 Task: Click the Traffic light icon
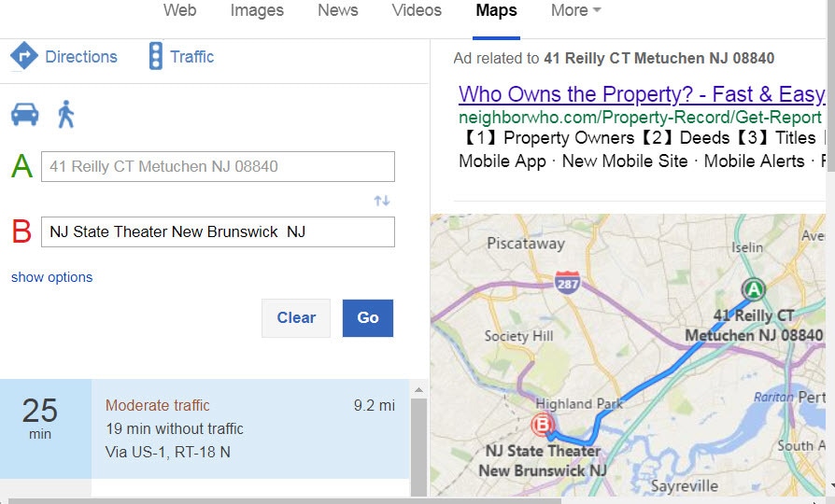pos(155,56)
